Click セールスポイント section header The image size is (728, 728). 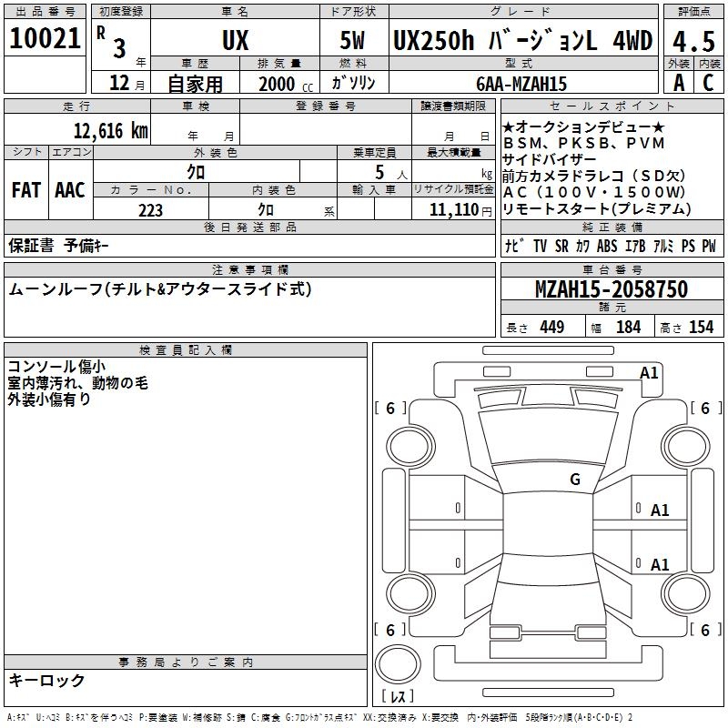pos(612,106)
